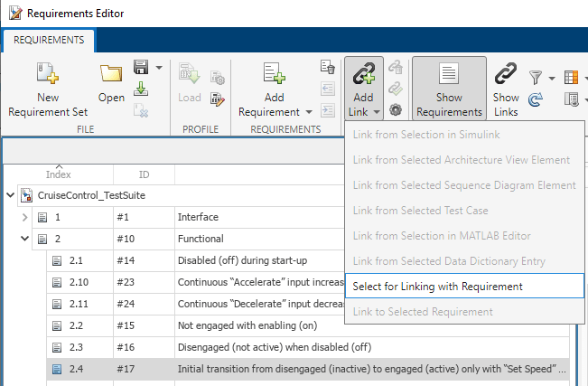Expand the Add Requirement dropdown arrow
Viewport: 588px width, 386px height.
pos(310,112)
